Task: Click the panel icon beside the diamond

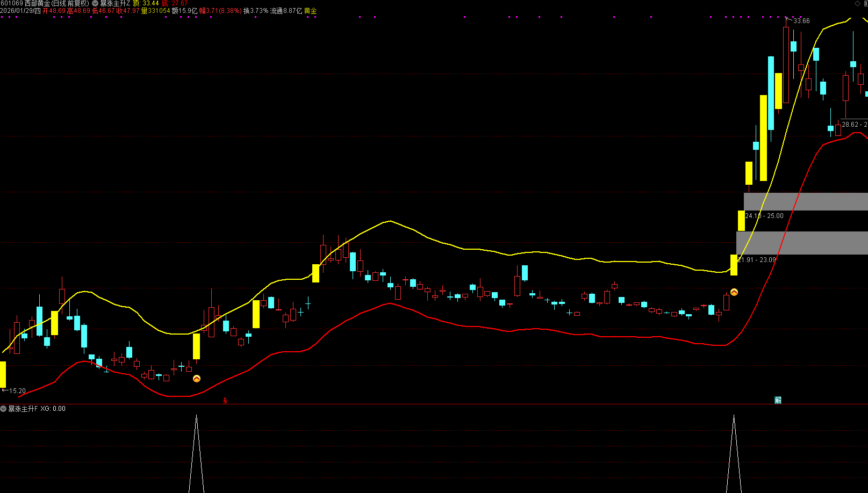Action: coord(865,3)
